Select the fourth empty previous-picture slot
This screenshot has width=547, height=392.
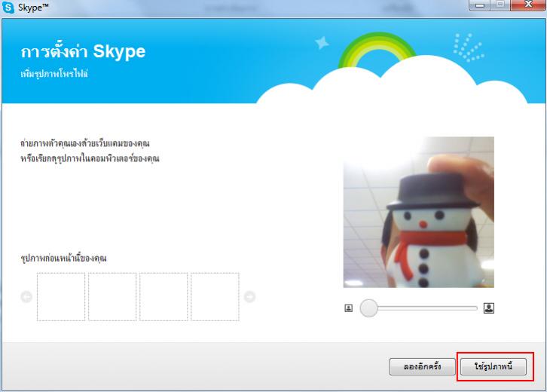[215, 297]
